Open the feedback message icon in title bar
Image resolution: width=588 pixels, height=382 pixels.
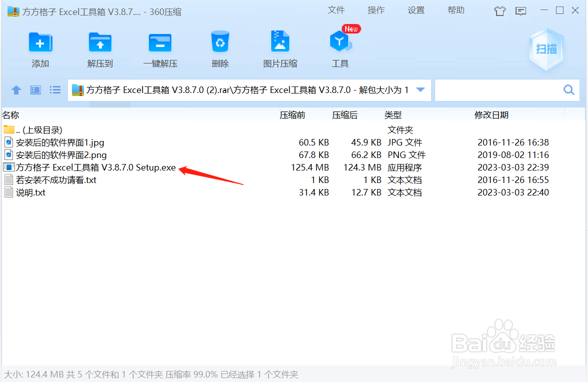(x=521, y=11)
